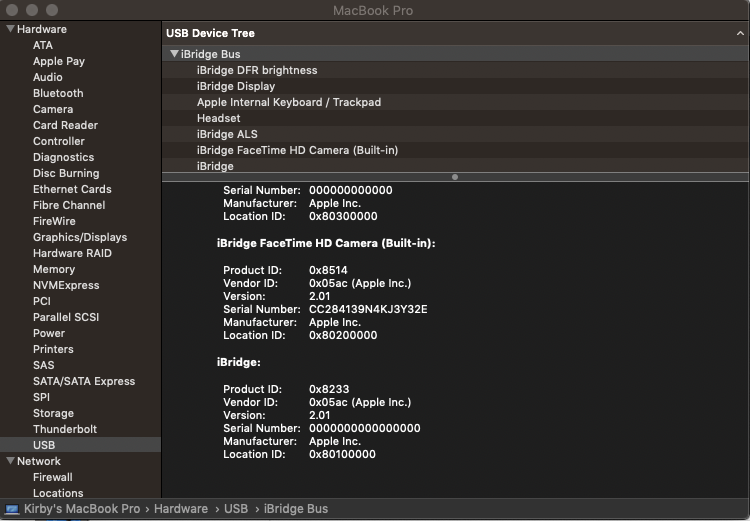Open Firewall under Network

point(53,477)
